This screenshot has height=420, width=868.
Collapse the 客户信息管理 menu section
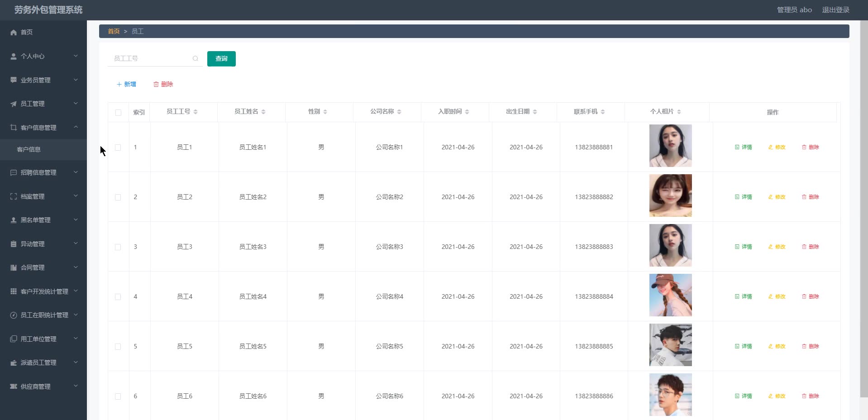43,127
